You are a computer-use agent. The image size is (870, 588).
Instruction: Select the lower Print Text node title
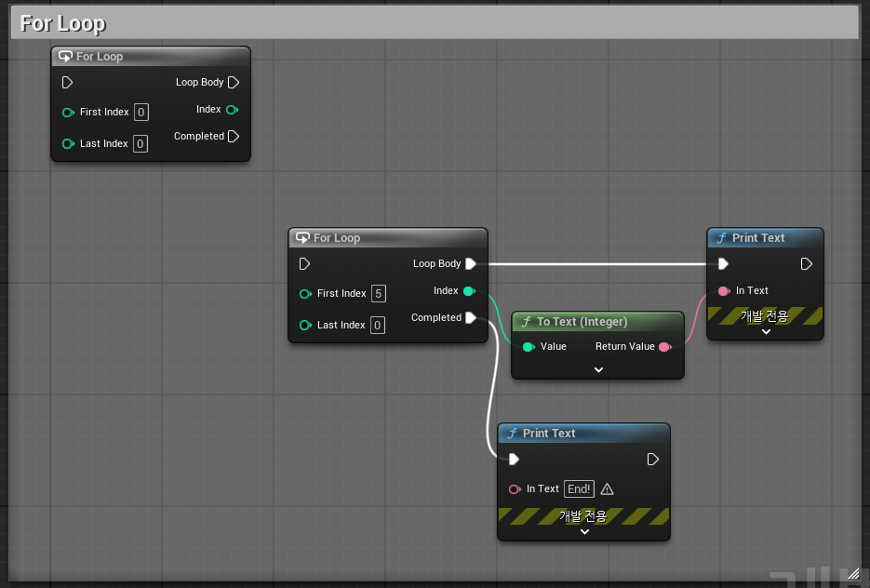pyautogui.click(x=549, y=434)
